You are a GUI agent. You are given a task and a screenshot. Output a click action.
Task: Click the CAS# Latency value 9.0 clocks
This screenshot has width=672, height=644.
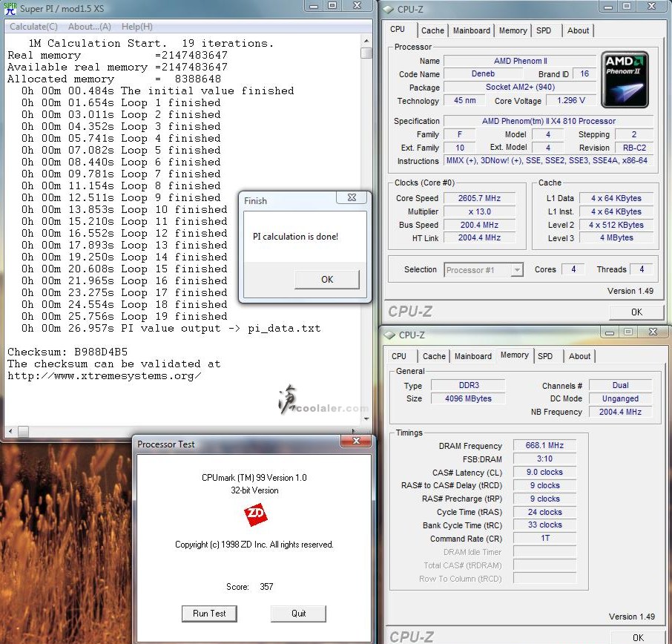544,472
